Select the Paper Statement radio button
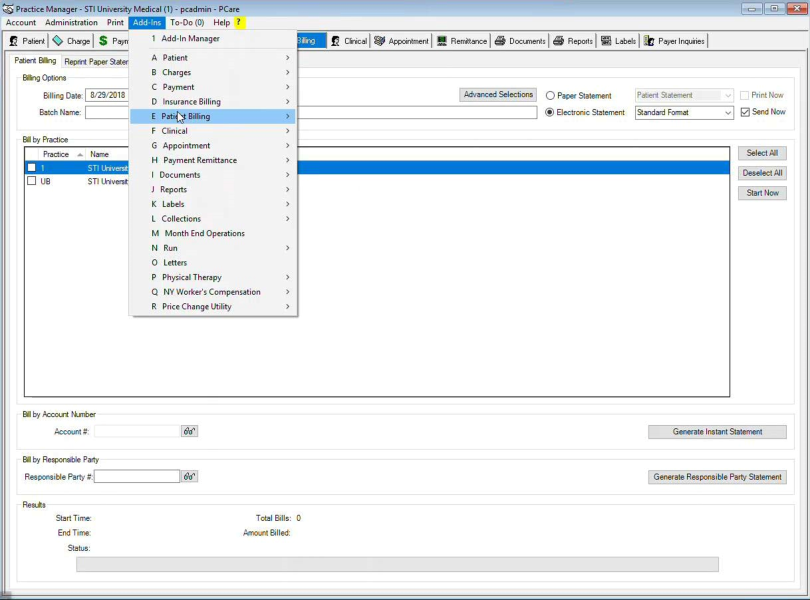This screenshot has height=600, width=810. coord(550,96)
